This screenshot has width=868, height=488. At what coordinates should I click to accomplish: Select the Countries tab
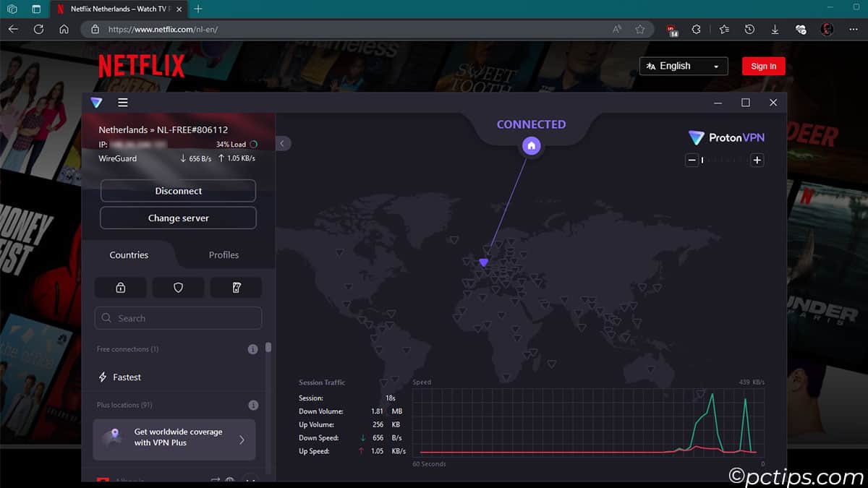point(129,255)
